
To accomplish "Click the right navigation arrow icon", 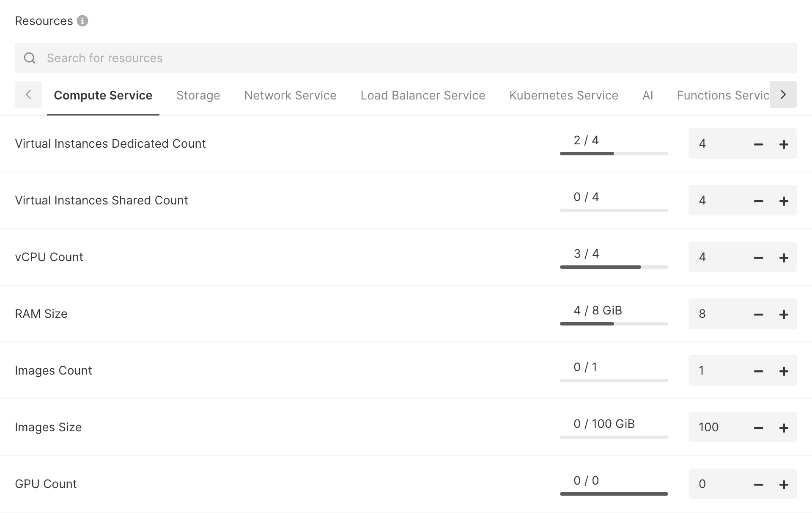I will (783, 94).
